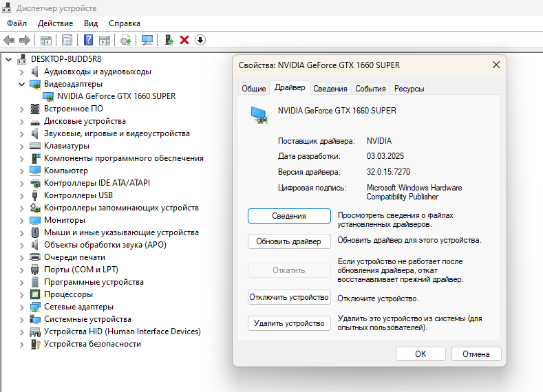Click the large display adapter icon in dialog
543x392 pixels.
tap(259, 116)
